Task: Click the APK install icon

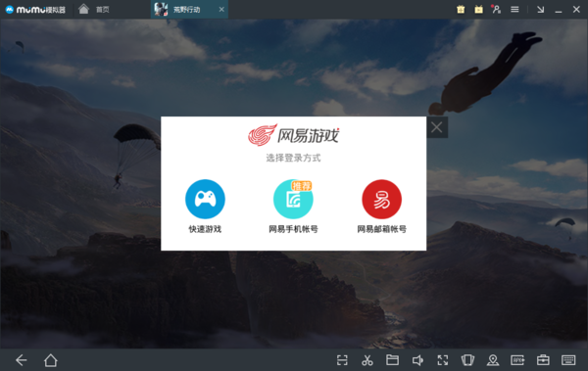Action: (x=517, y=360)
